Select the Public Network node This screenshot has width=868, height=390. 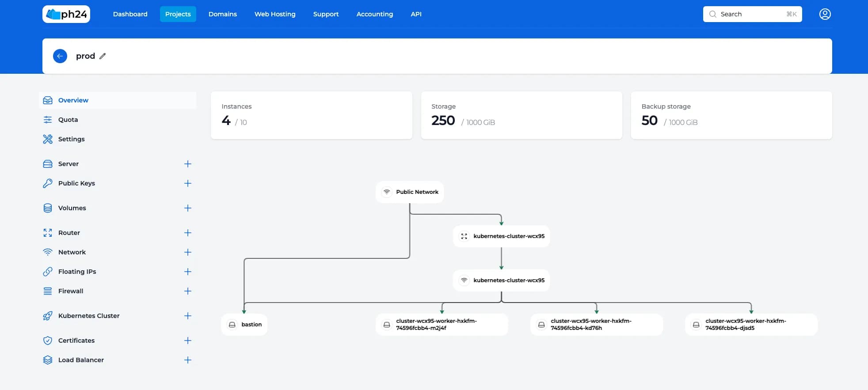pyautogui.click(x=410, y=192)
